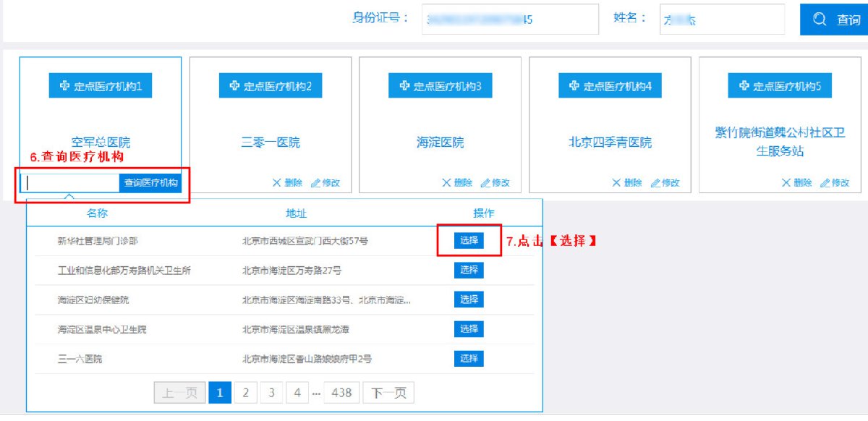Go to page 3 in pagination
Image resolution: width=868 pixels, height=421 pixels.
coord(271,393)
